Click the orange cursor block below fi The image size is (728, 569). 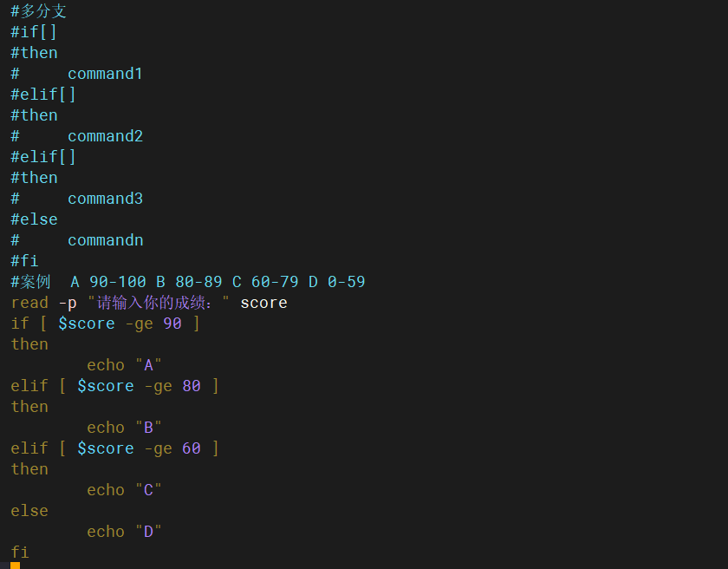click(15, 566)
